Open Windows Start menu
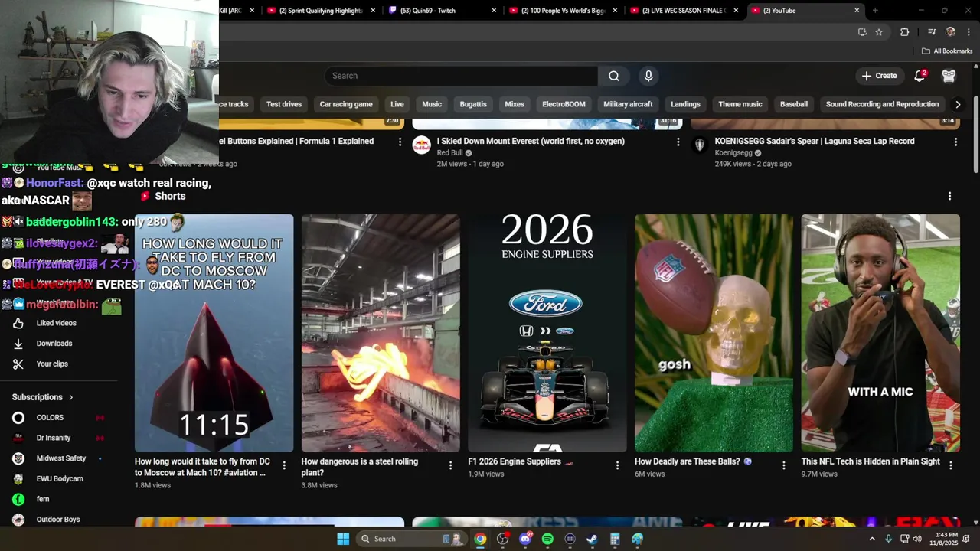This screenshot has height=551, width=980. 343,539
